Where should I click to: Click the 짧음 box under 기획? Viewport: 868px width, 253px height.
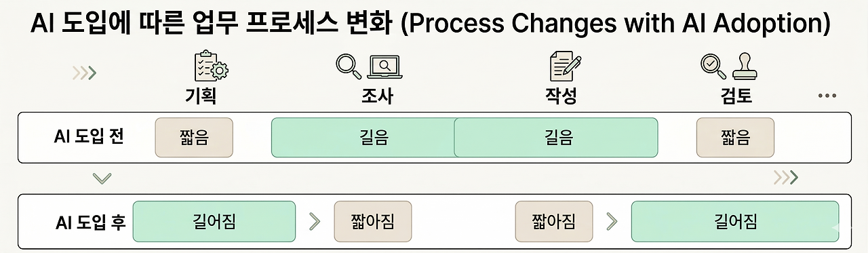(x=194, y=138)
